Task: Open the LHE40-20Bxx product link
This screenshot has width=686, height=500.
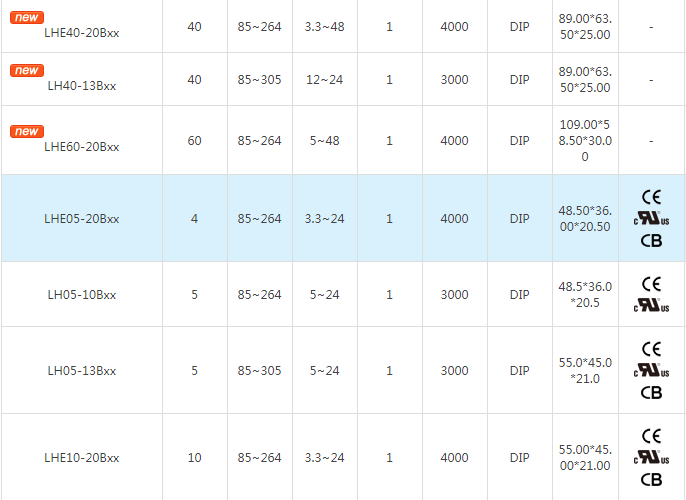Action: 82,32
